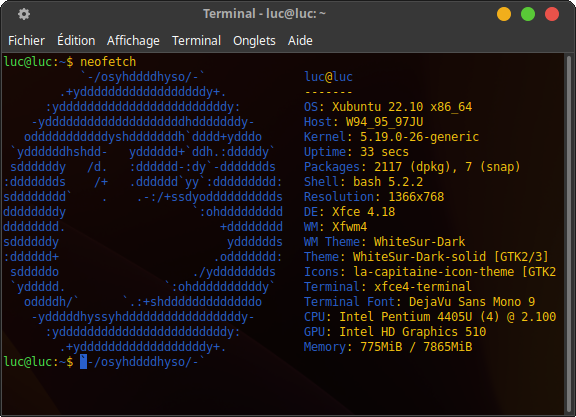The image size is (576, 417).
Task: Click the green maximize window button
Action: [x=528, y=14]
